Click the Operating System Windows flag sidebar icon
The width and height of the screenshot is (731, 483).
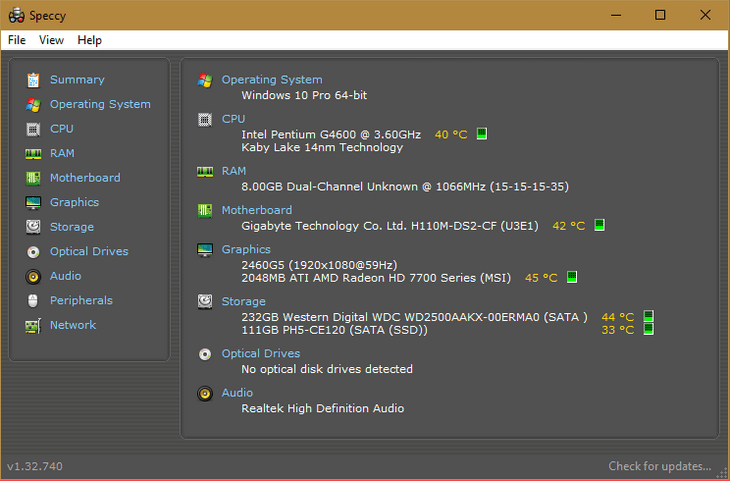33,104
